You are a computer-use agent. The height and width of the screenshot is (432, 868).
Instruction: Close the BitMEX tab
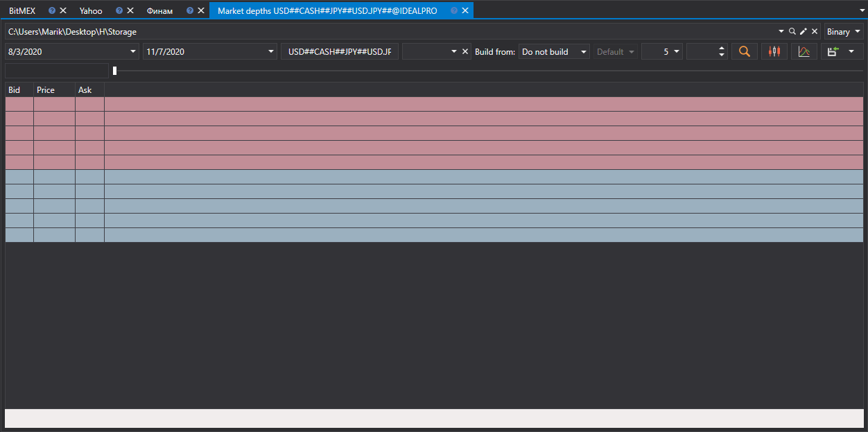click(x=63, y=11)
